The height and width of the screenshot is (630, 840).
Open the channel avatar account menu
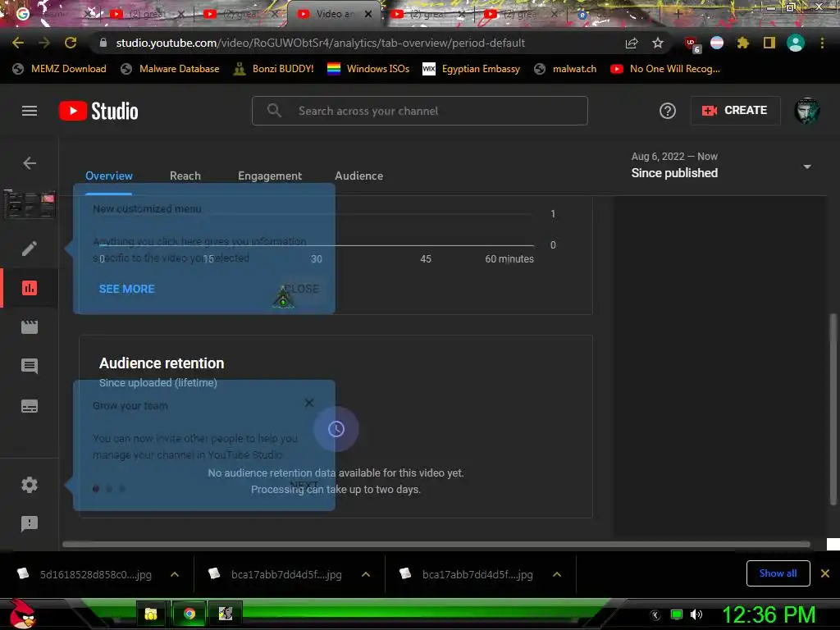tap(807, 111)
